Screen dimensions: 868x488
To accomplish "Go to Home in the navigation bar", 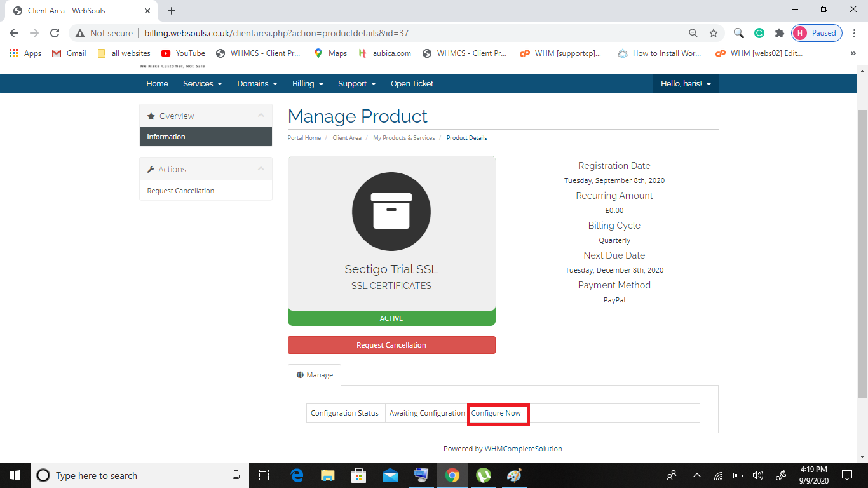I will coord(157,83).
